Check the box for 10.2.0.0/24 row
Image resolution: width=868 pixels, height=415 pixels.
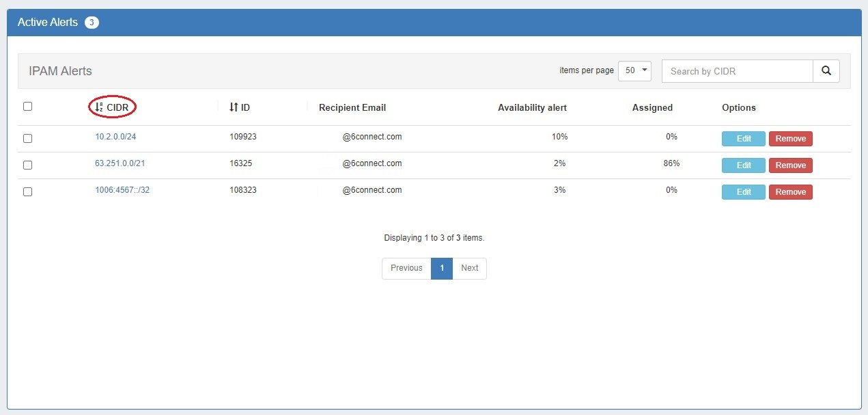click(28, 138)
